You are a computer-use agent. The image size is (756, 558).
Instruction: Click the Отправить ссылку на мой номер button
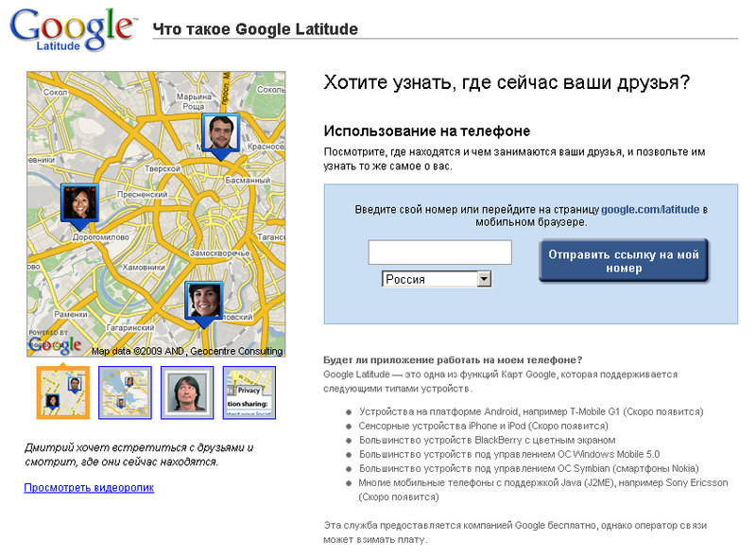(x=624, y=261)
